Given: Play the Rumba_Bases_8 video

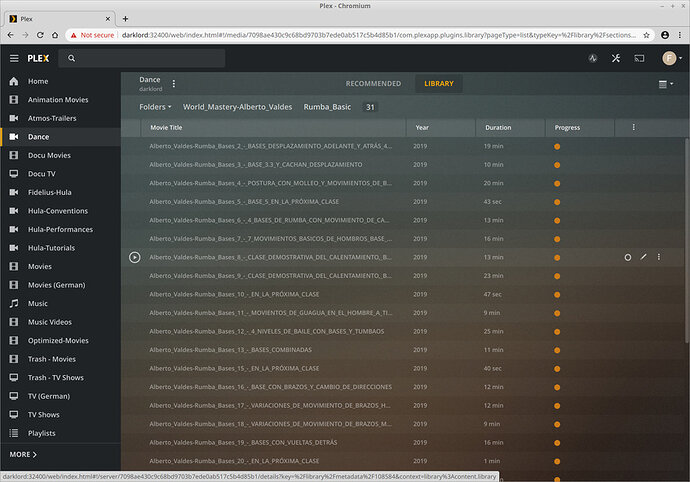Looking at the screenshot, I should pos(135,257).
